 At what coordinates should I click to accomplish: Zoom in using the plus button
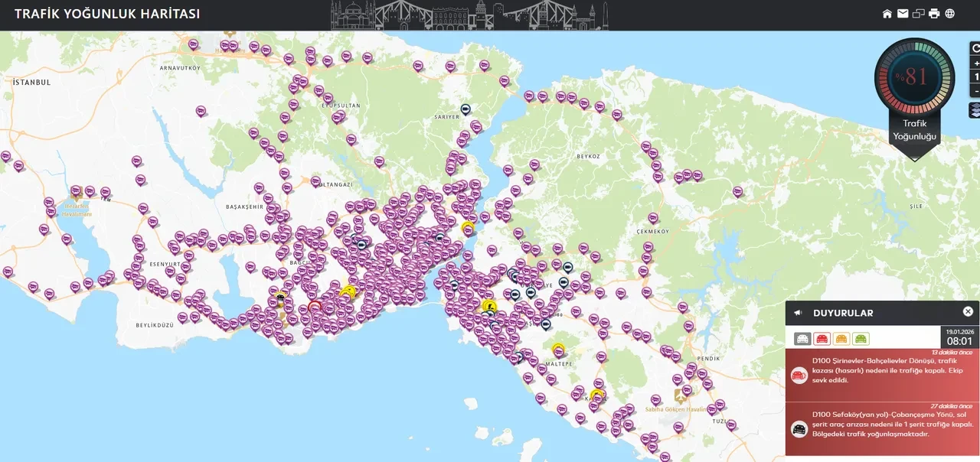(x=975, y=63)
